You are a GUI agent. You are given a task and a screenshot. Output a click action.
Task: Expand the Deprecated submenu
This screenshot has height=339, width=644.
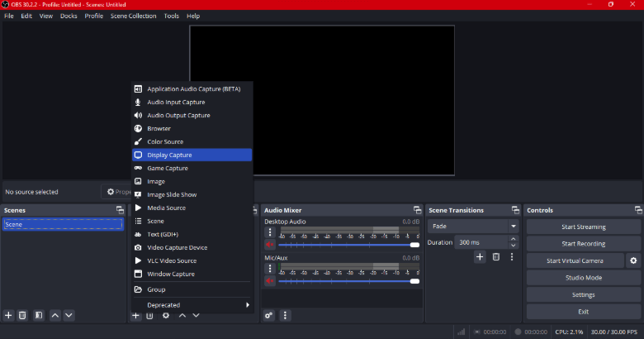(x=192, y=305)
